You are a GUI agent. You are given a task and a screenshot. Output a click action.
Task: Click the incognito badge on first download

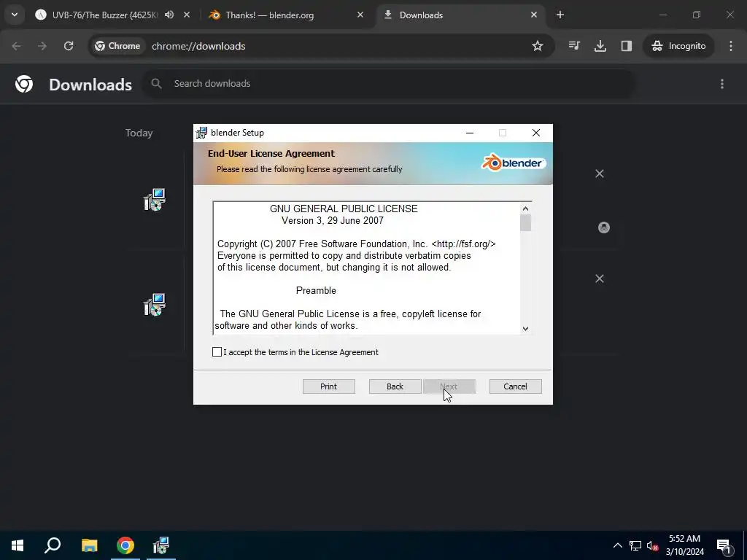click(603, 227)
